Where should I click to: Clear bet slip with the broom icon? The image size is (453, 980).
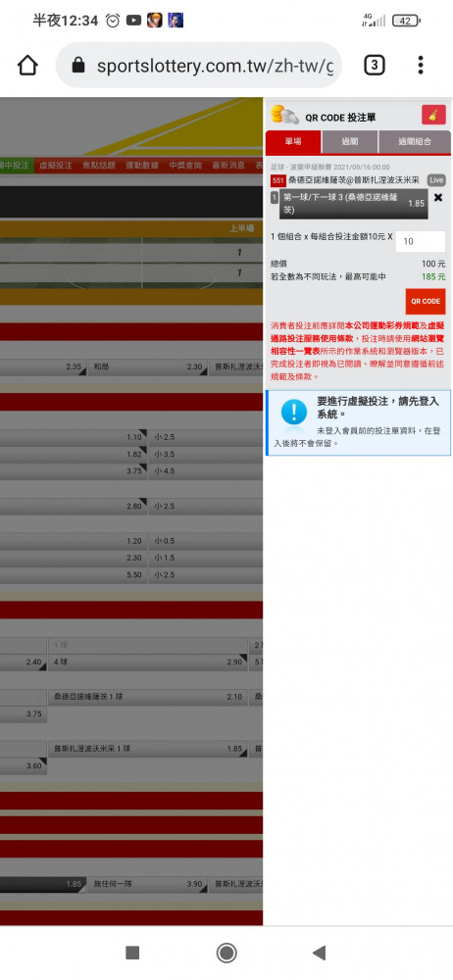(x=433, y=115)
